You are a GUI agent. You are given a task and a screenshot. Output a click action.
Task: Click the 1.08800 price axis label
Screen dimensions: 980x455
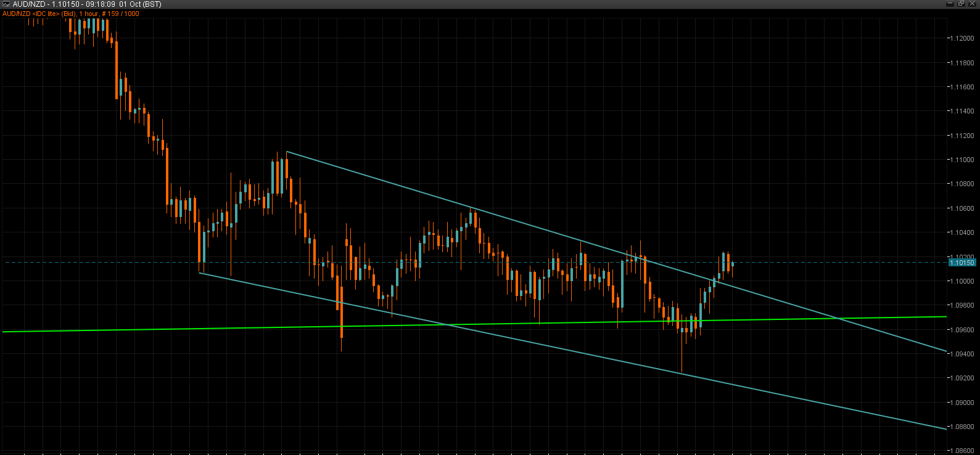pos(962,427)
